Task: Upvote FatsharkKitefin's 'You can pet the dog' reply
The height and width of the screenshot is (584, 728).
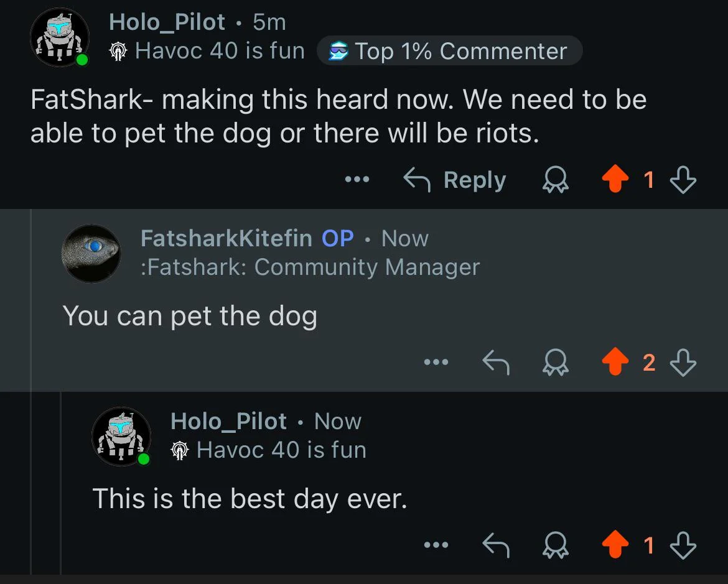Action: (617, 362)
